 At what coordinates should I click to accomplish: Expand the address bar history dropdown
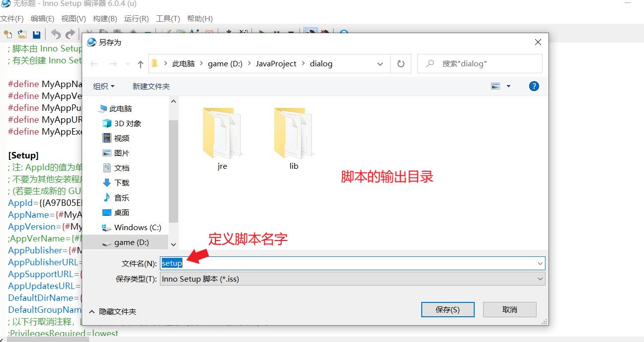pos(380,64)
